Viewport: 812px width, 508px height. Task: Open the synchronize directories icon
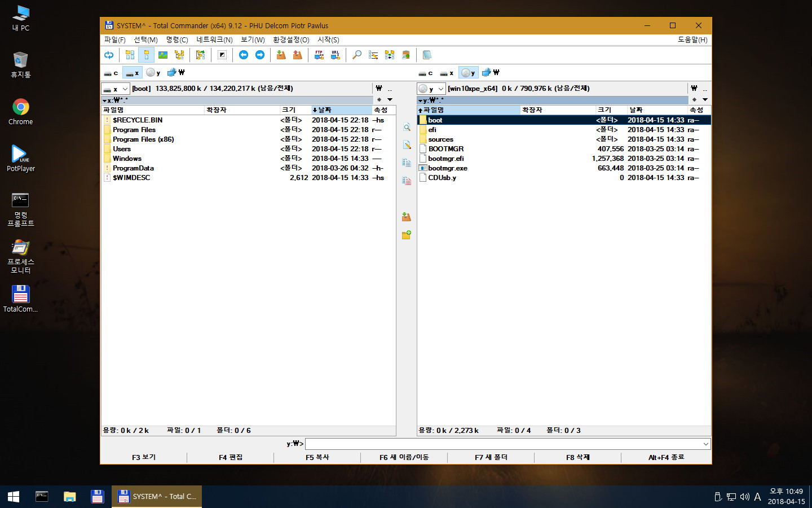[x=390, y=55]
